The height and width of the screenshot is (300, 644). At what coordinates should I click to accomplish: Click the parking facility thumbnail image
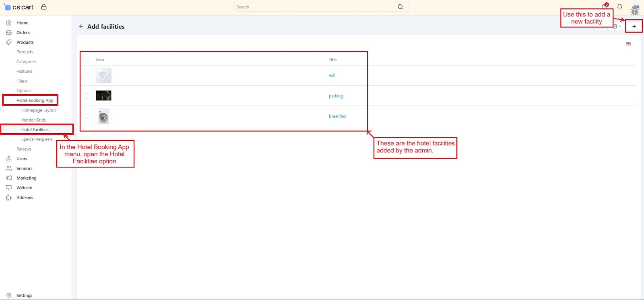(x=103, y=96)
